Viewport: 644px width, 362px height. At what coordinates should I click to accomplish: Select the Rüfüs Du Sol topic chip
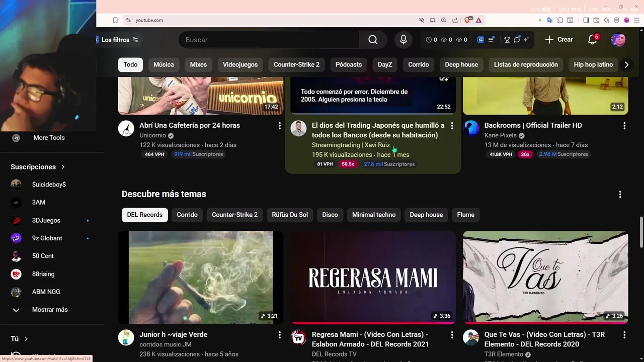point(290,215)
